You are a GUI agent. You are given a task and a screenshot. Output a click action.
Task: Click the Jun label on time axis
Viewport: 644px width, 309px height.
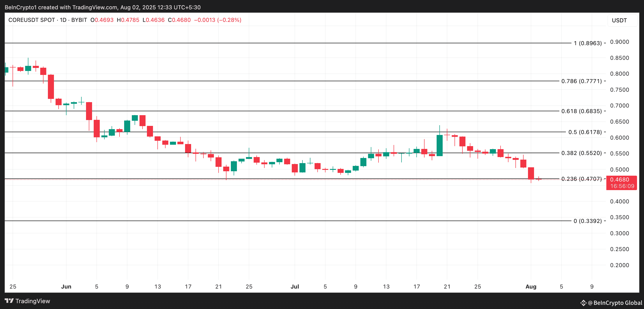tap(66, 286)
